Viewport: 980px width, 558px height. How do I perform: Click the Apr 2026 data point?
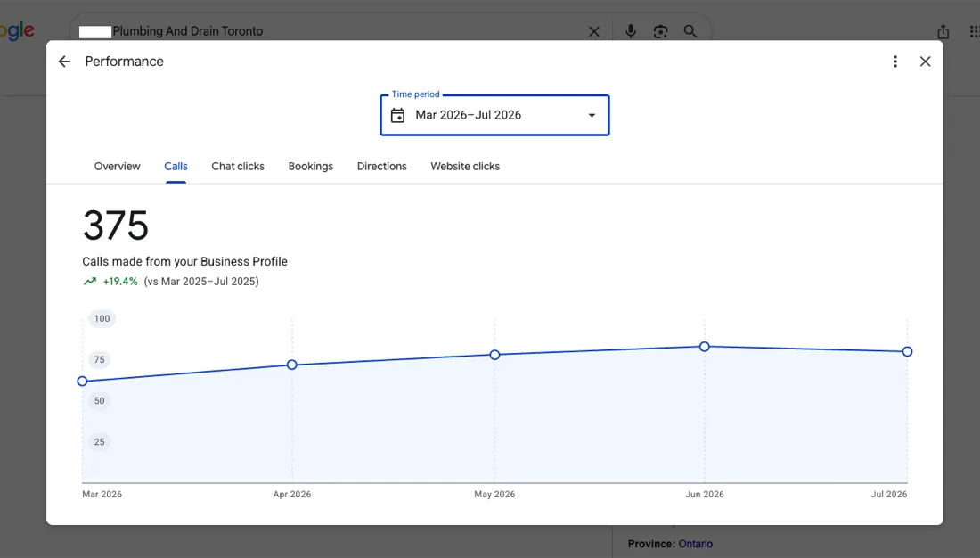coord(292,365)
